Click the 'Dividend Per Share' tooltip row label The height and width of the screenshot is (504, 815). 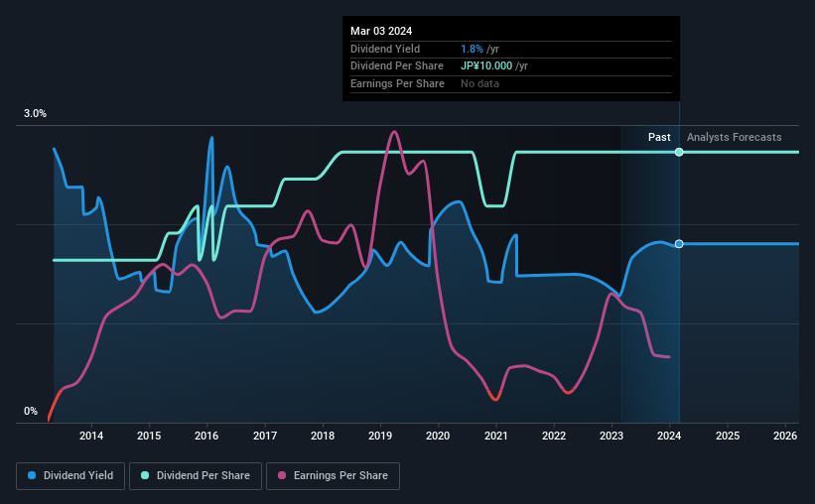click(x=397, y=66)
